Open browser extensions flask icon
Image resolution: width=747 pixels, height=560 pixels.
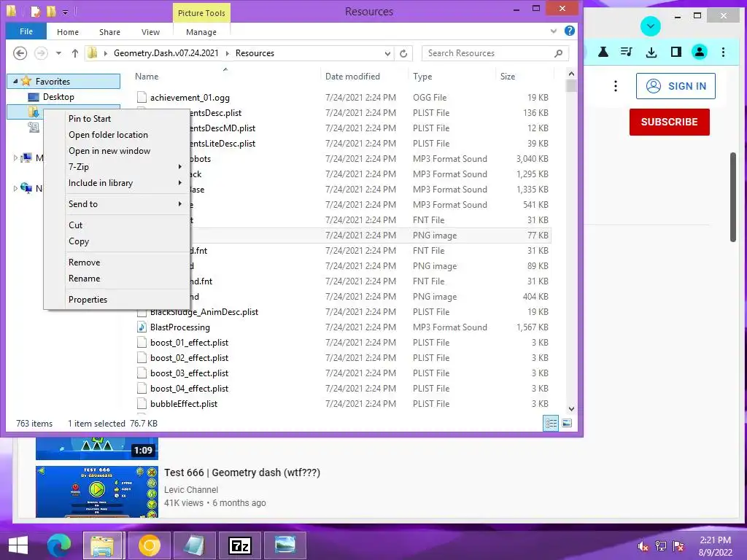[603, 52]
